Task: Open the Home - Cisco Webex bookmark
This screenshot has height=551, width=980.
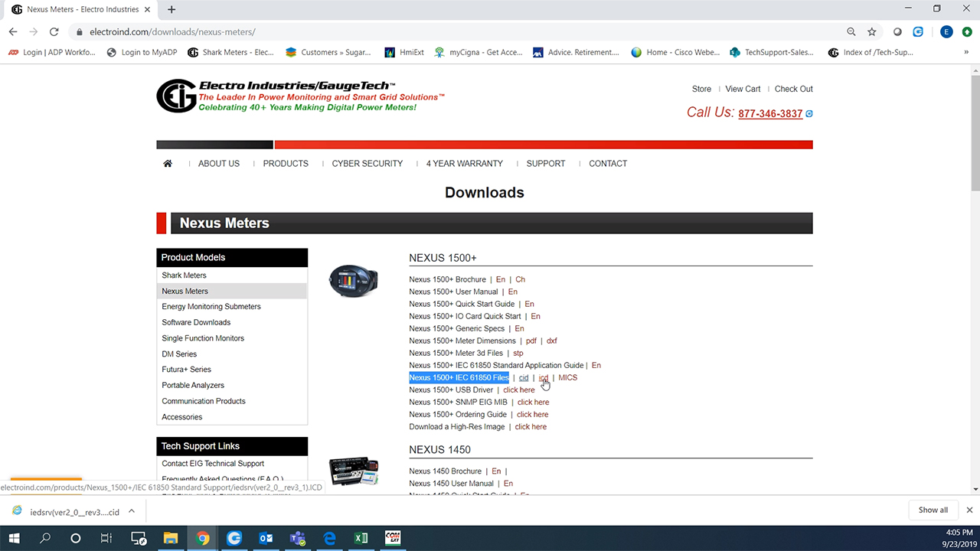Action: [675, 52]
